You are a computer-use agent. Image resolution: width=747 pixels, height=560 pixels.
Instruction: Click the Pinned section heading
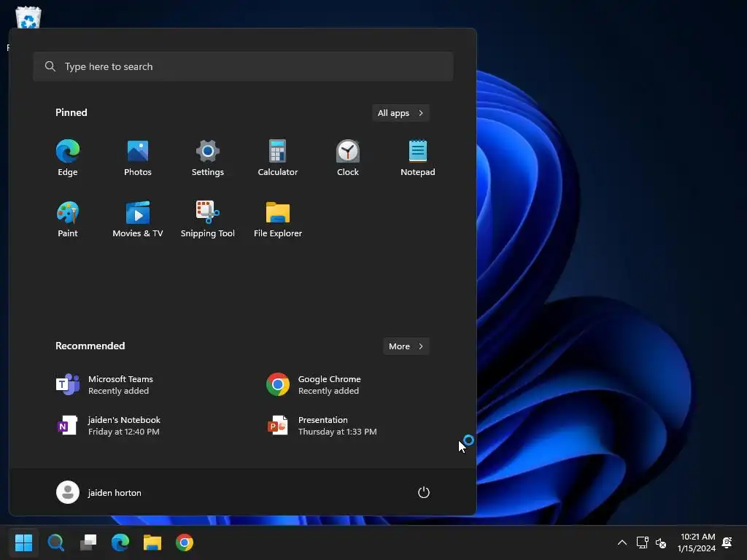click(x=71, y=112)
